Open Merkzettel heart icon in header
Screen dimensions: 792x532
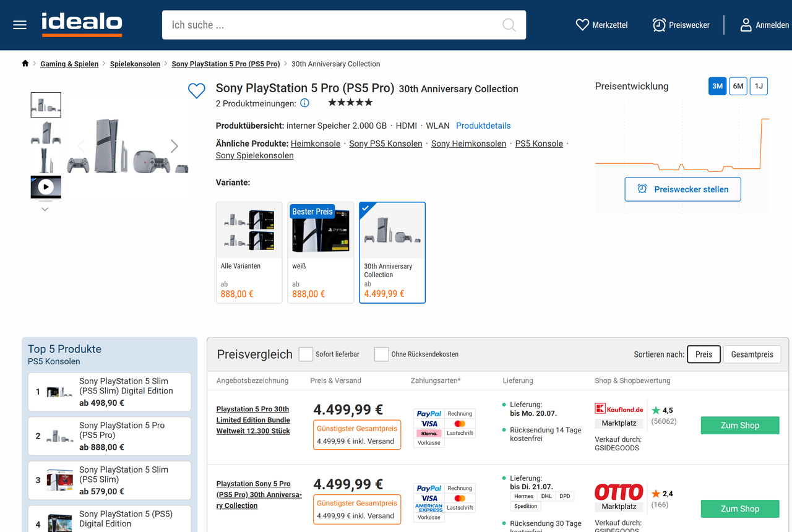coord(582,25)
